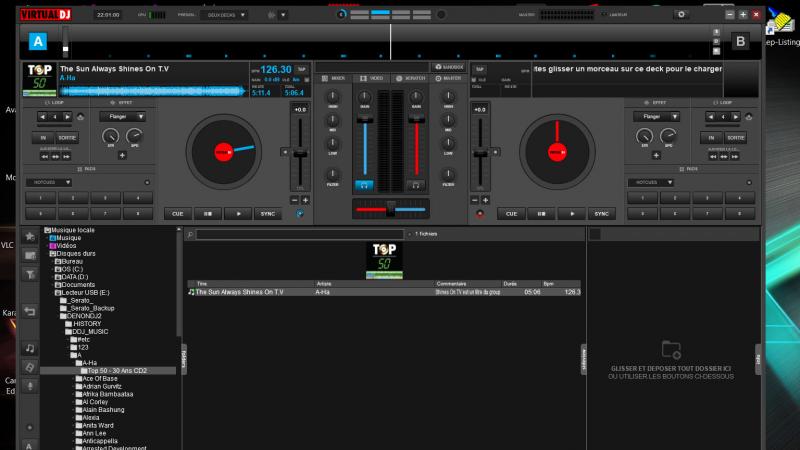This screenshot has height=450, width=800.
Task: Click diamond sampler sidebar icon
Action: point(30,367)
